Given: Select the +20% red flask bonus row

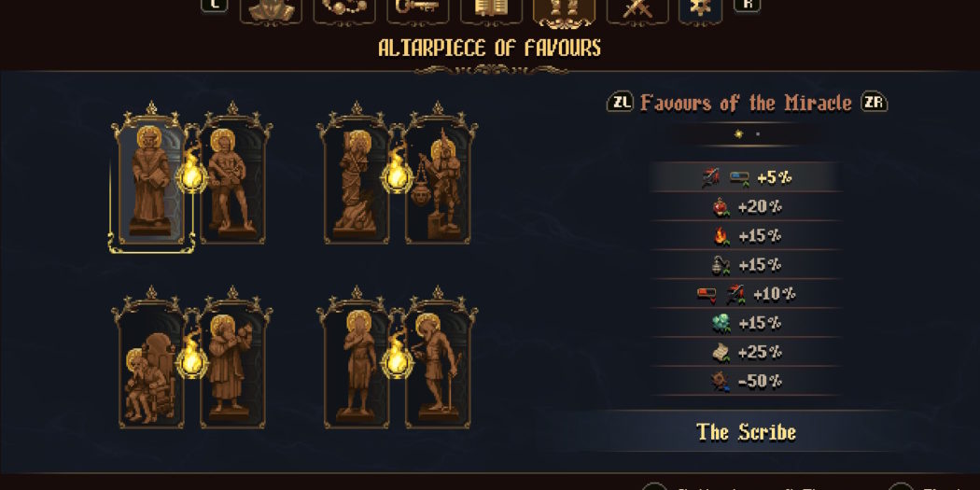Looking at the screenshot, I should [745, 207].
